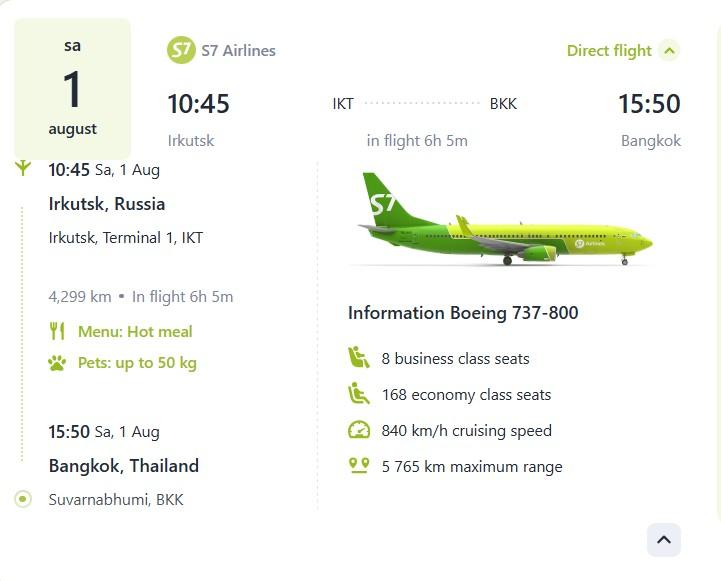Click the fork and knife menu icon
Image resolution: width=721 pixels, height=581 pixels.
(x=57, y=331)
